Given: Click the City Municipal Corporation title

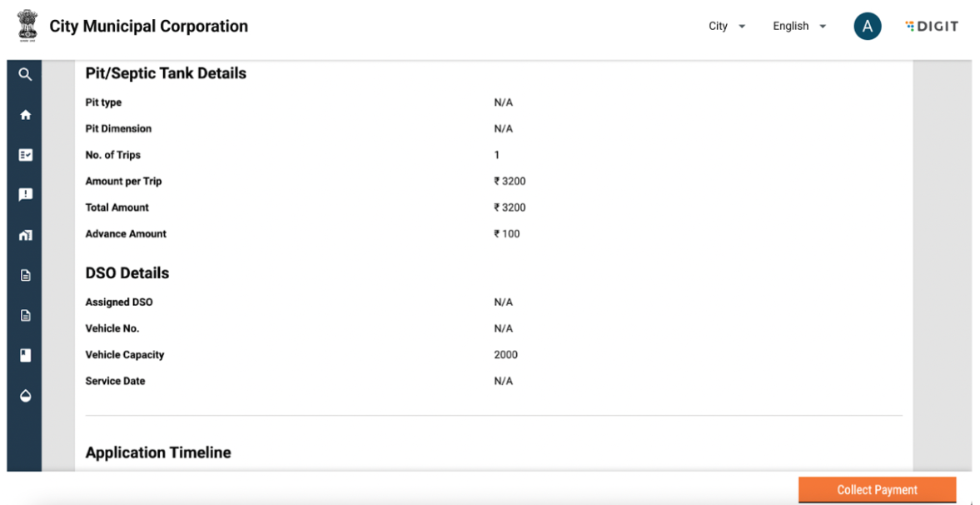Looking at the screenshot, I should pyautogui.click(x=148, y=27).
